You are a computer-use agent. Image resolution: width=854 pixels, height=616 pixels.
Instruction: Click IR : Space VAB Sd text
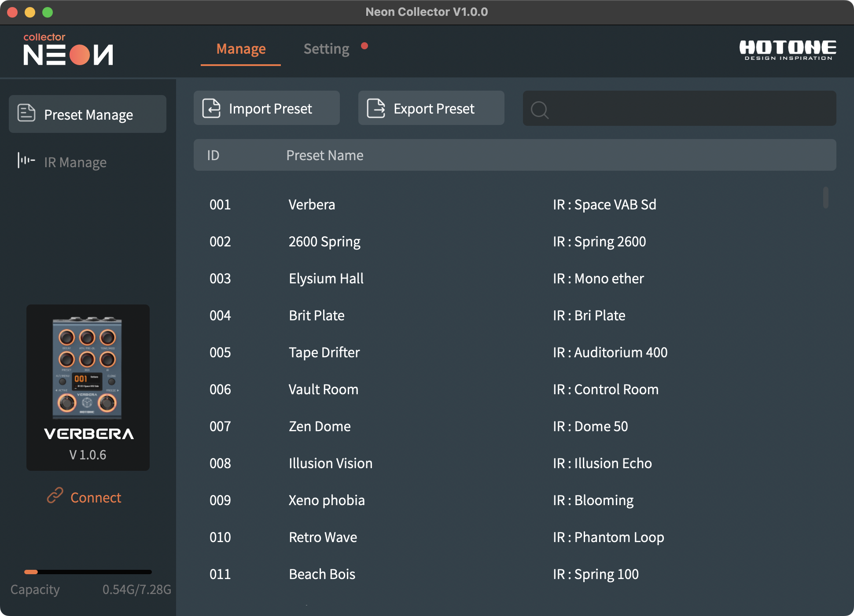click(604, 205)
